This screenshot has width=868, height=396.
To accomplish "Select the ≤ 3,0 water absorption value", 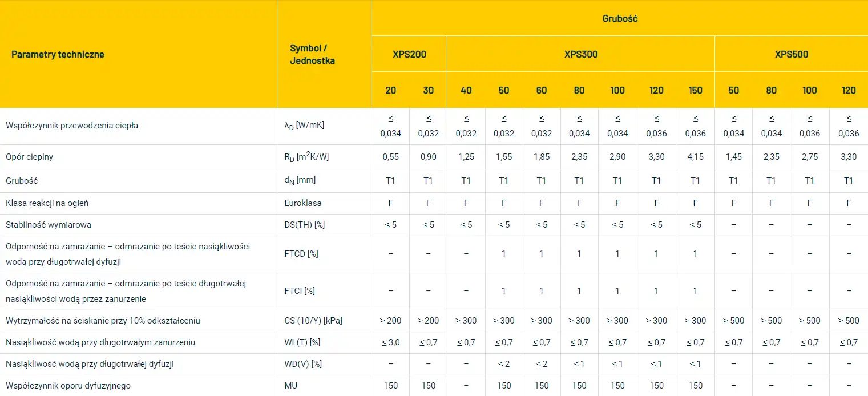I will coord(390,342).
